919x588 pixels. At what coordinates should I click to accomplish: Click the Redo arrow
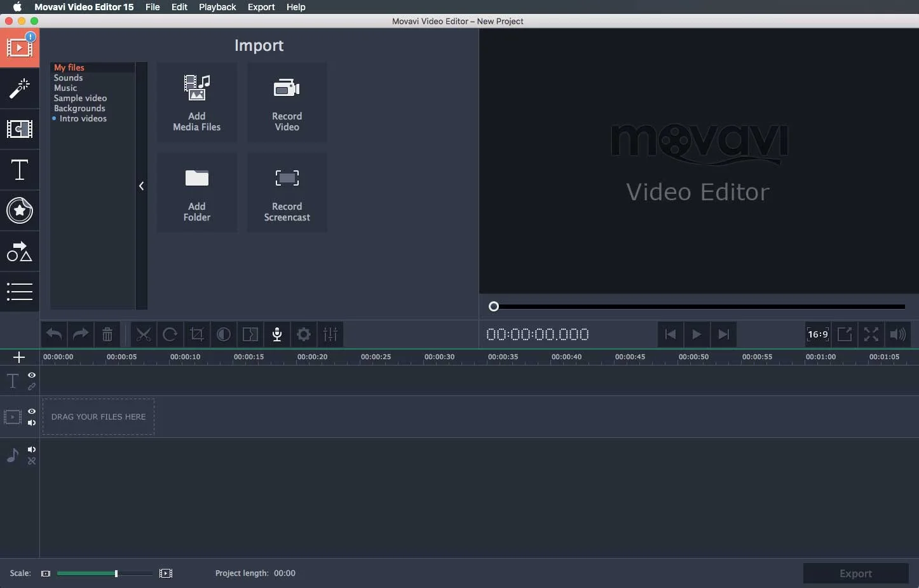81,334
